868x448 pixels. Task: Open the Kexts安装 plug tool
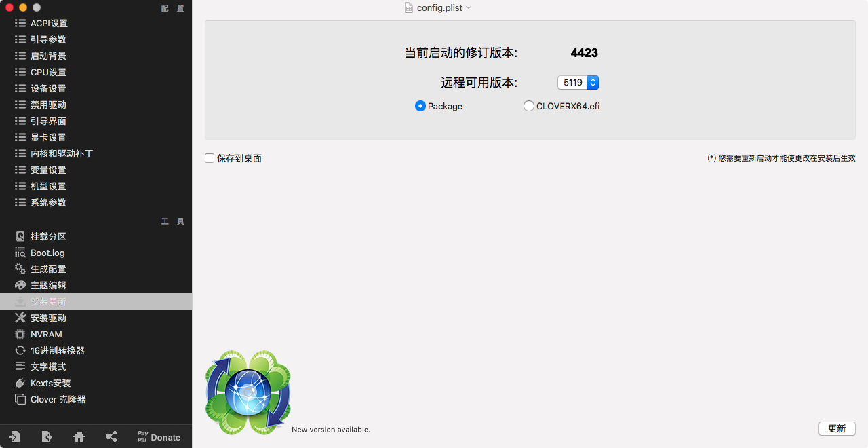[96, 383]
